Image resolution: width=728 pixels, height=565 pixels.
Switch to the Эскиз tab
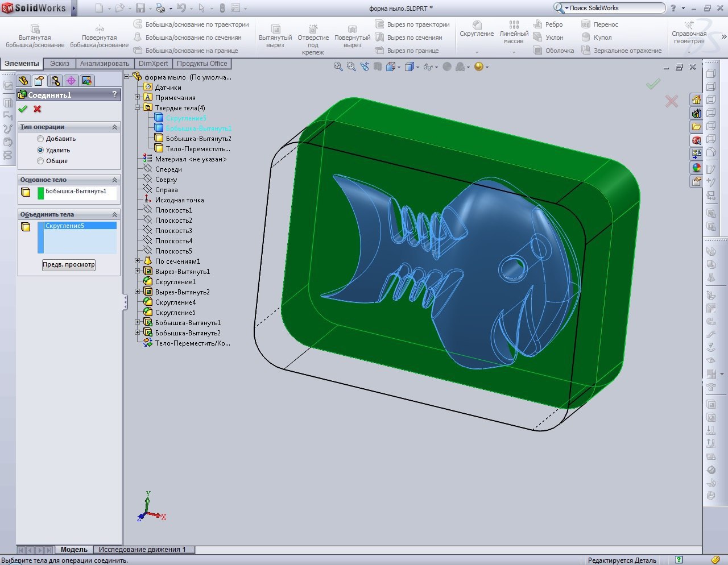pos(60,64)
